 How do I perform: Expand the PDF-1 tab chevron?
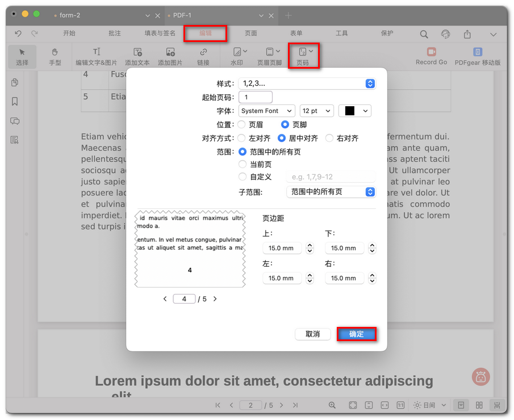tap(261, 15)
